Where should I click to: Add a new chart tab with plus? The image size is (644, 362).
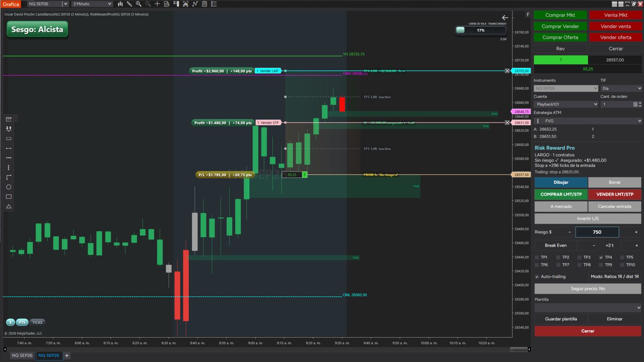(x=67, y=356)
